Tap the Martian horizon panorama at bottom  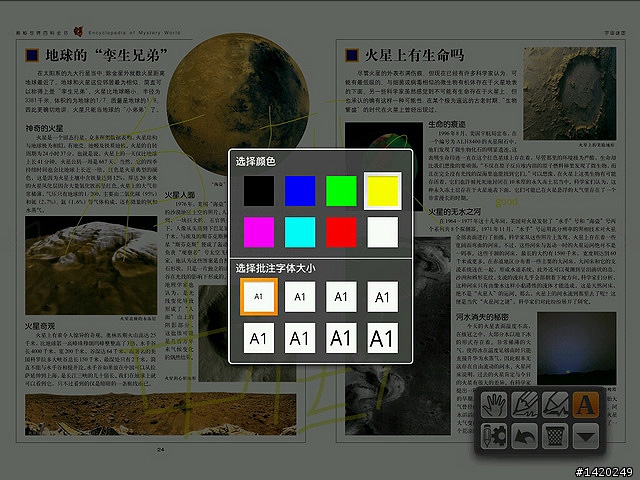[160, 414]
